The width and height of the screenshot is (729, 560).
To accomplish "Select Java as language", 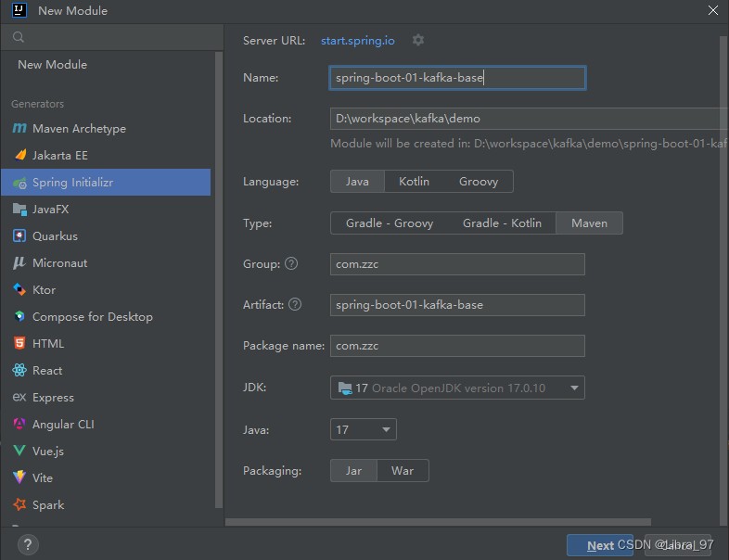I will point(357,181).
